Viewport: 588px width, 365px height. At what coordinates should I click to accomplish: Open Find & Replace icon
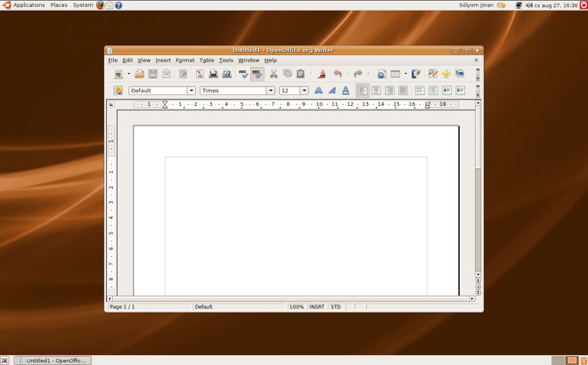coord(433,74)
